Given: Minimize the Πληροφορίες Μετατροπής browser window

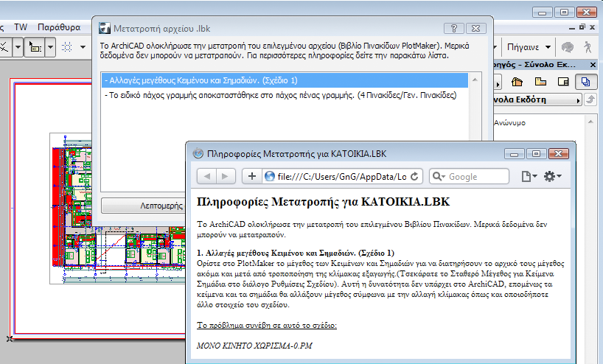Looking at the screenshot, I should 514,154.
